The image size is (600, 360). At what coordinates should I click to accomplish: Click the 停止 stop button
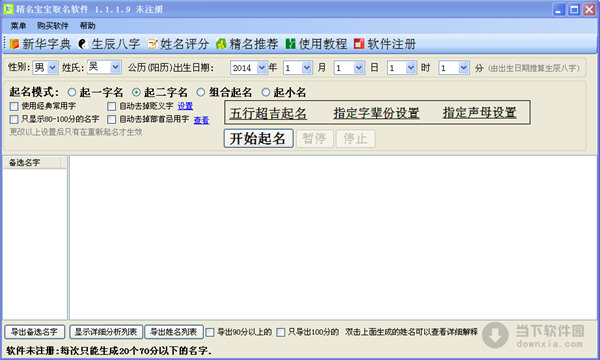point(355,138)
